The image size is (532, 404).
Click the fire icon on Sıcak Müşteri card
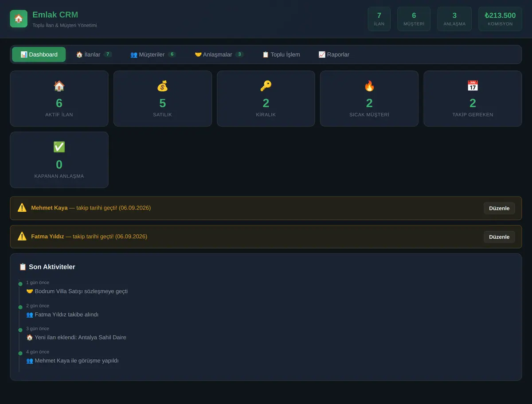[369, 86]
